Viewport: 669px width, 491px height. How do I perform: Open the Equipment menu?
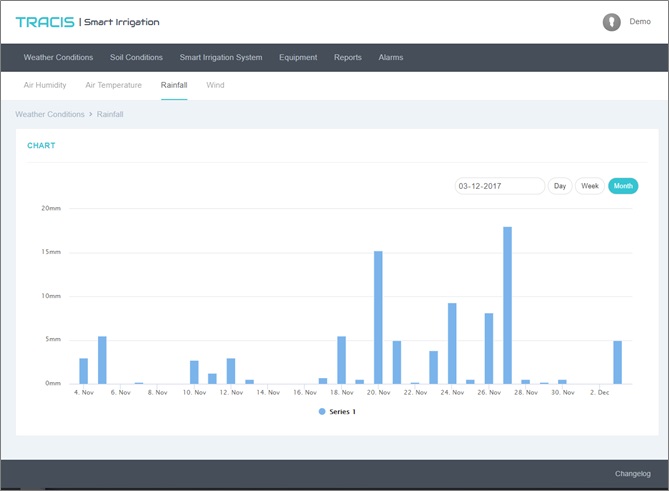[298, 57]
